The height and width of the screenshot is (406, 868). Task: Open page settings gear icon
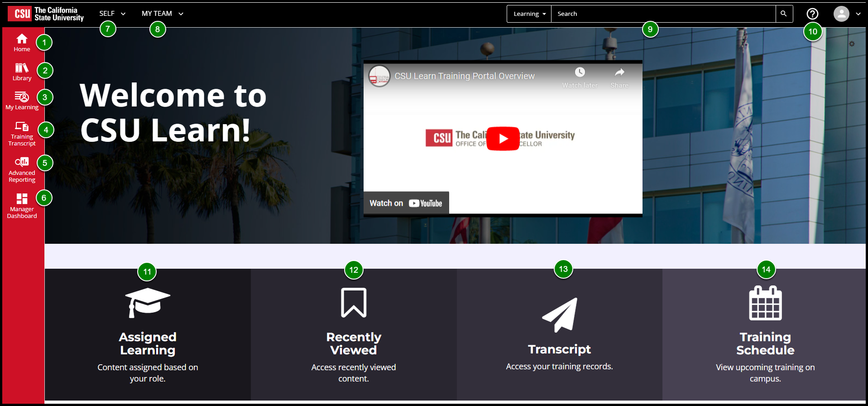[x=852, y=44]
